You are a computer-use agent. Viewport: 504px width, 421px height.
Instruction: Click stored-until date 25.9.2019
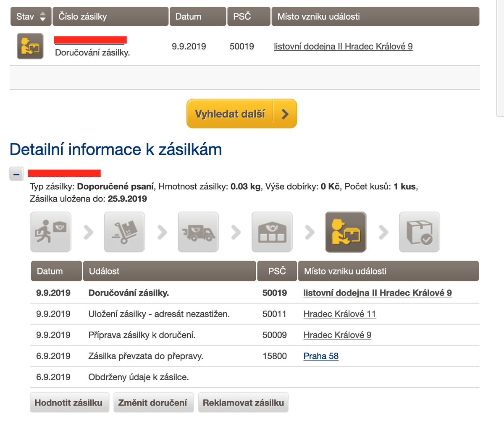127,199
